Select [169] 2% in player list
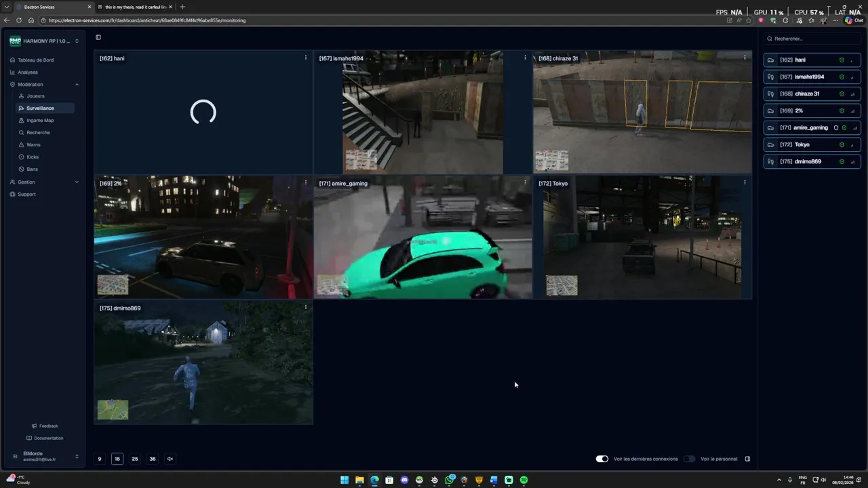 tap(812, 110)
